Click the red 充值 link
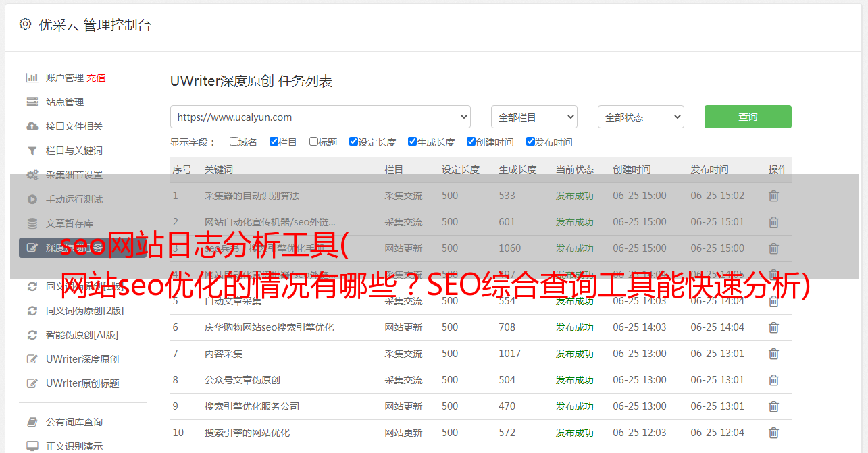Screen dimensions: 868x453 click(x=96, y=78)
